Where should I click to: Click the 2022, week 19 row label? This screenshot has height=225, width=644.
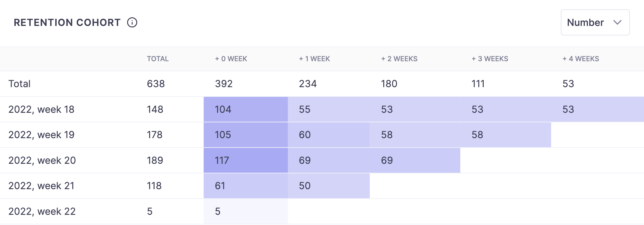point(41,135)
